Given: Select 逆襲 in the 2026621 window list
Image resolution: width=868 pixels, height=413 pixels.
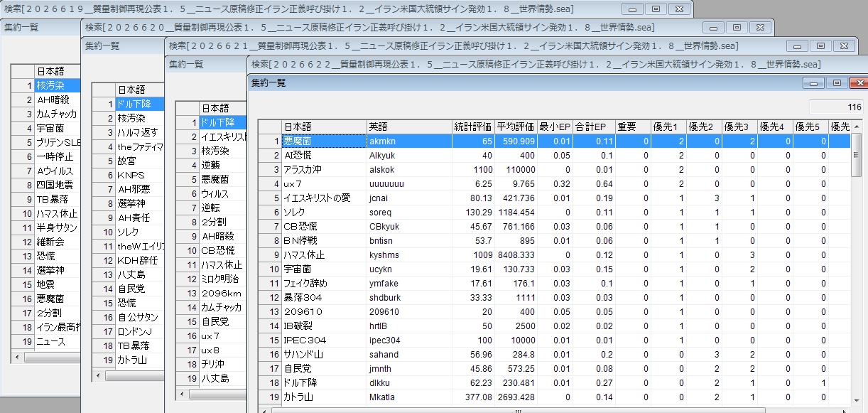Looking at the screenshot, I should pyautogui.click(x=223, y=165).
